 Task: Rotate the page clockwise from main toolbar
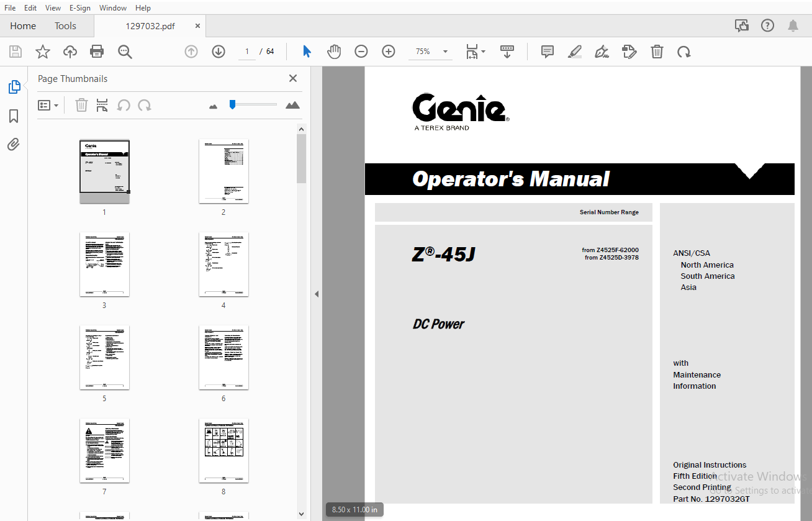click(x=684, y=52)
